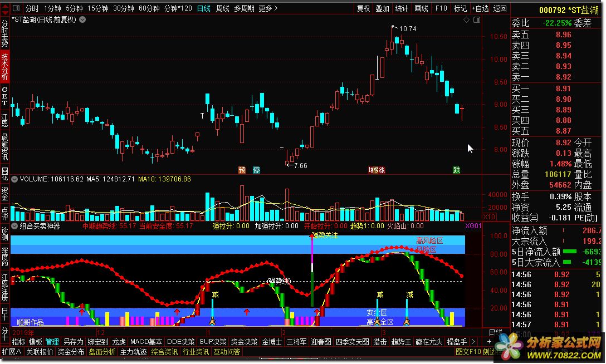The width and height of the screenshot is (606, 364).
Task: Expand the *ST盐湖 chart title dropdown
Action: coord(82,19)
